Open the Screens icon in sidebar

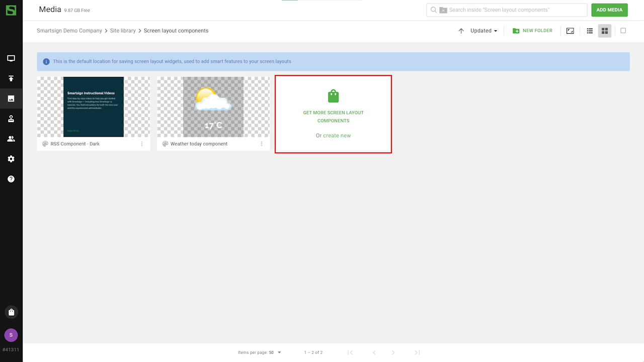point(11,58)
